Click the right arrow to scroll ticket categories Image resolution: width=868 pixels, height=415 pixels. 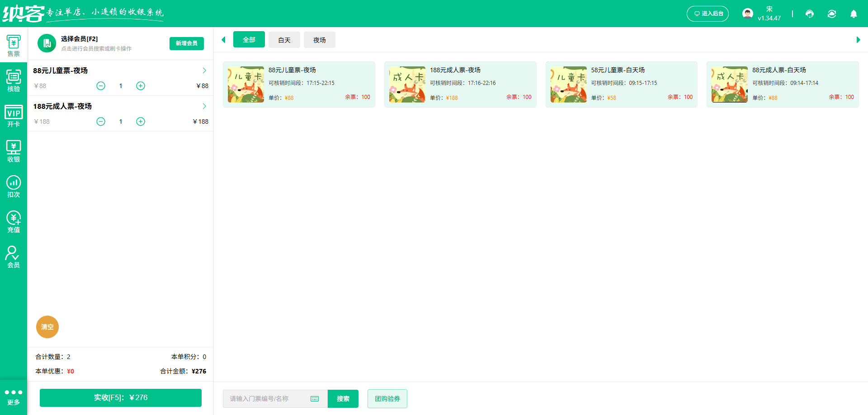pyautogui.click(x=859, y=40)
